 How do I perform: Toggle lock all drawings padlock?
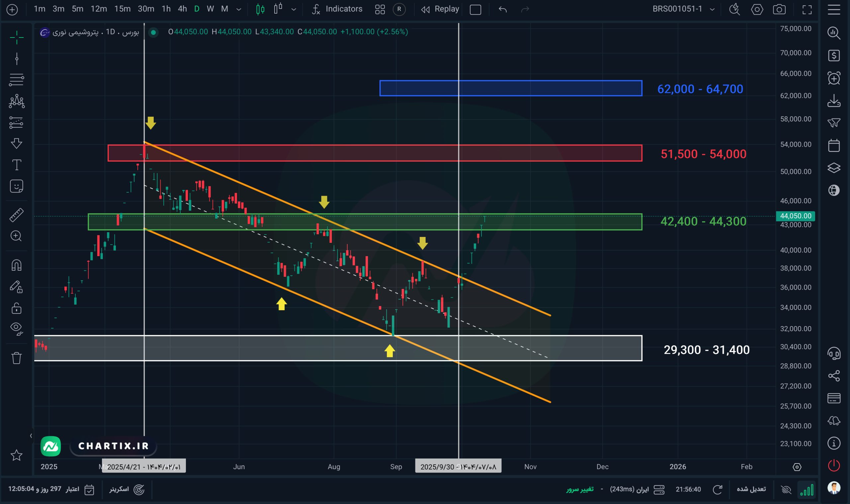click(x=16, y=308)
